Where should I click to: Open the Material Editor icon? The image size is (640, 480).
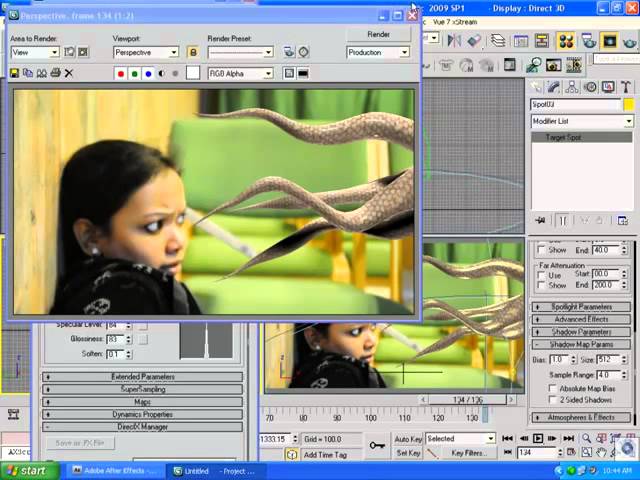click(567, 41)
